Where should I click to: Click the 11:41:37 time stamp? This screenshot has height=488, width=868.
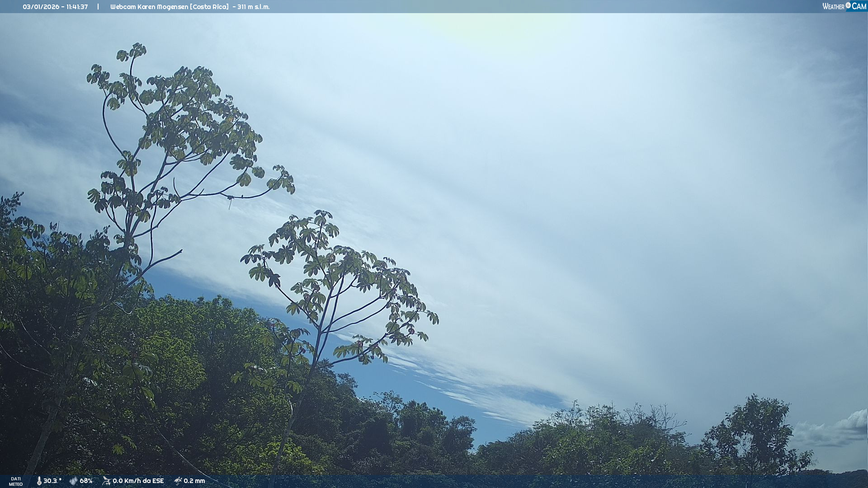coord(77,7)
